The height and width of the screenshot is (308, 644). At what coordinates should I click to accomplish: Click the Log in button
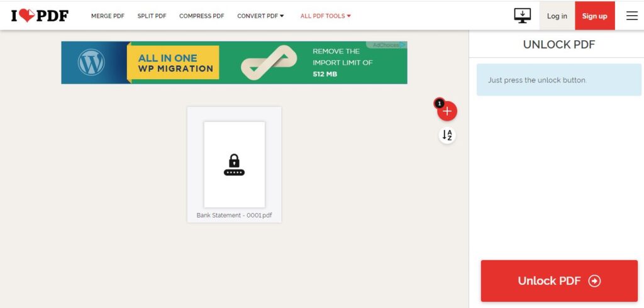pos(557,16)
